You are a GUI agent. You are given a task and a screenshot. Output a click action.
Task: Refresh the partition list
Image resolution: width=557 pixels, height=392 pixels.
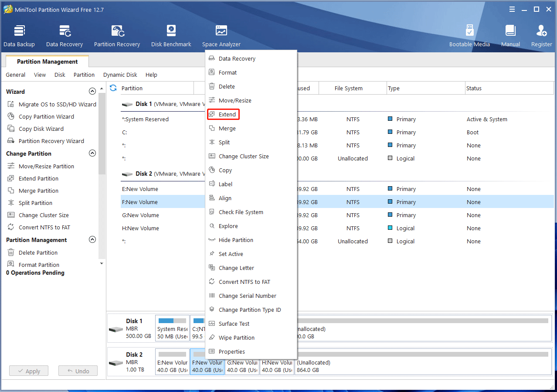click(113, 88)
